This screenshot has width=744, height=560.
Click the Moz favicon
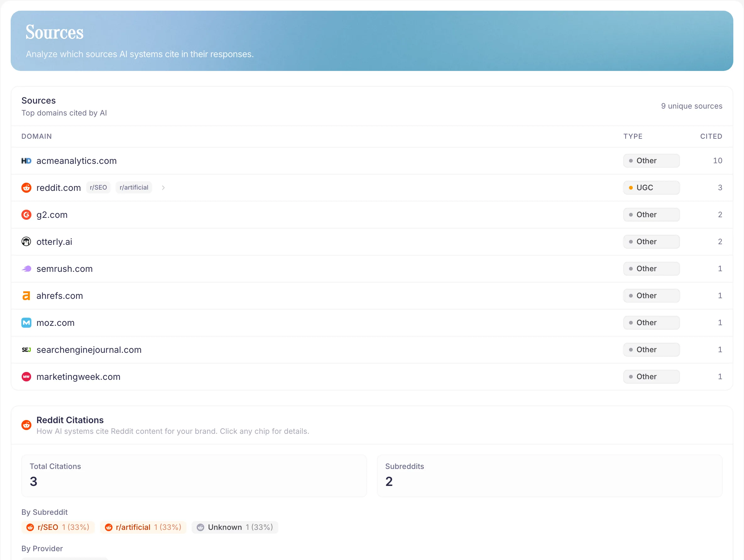[26, 322]
